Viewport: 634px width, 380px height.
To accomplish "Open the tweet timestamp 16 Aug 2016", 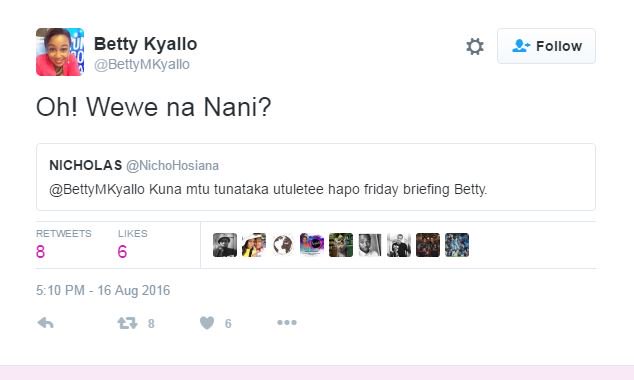I will coord(103,290).
